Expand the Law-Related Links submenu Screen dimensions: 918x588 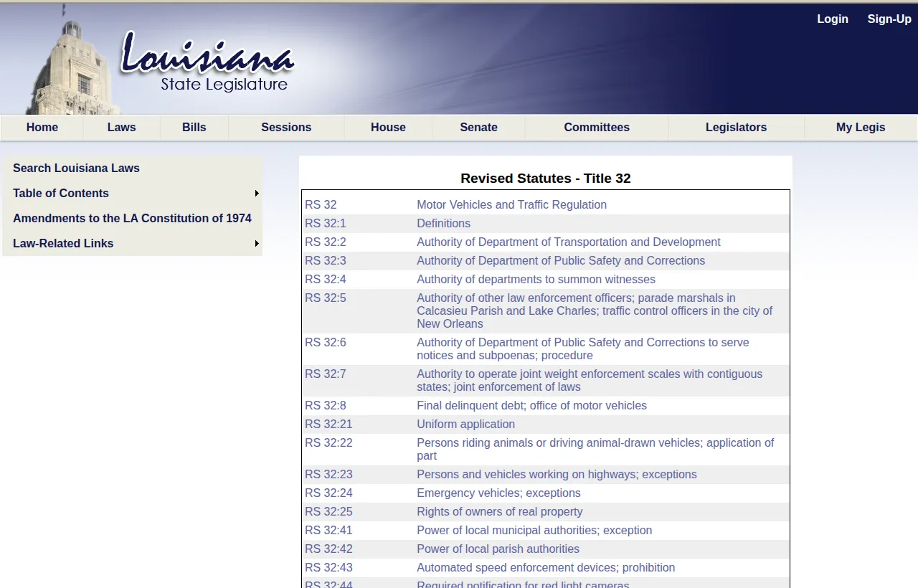coord(63,243)
